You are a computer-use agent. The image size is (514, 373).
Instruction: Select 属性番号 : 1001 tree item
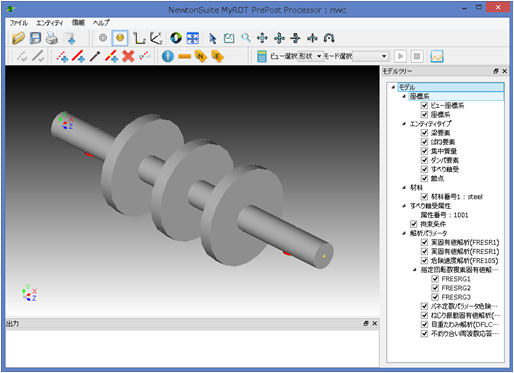point(444,215)
